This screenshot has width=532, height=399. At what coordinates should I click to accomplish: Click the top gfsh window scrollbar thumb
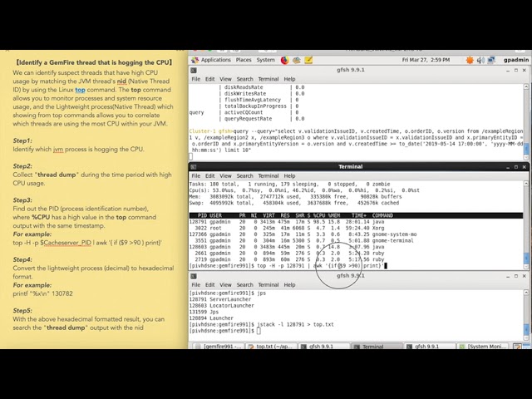526,149
